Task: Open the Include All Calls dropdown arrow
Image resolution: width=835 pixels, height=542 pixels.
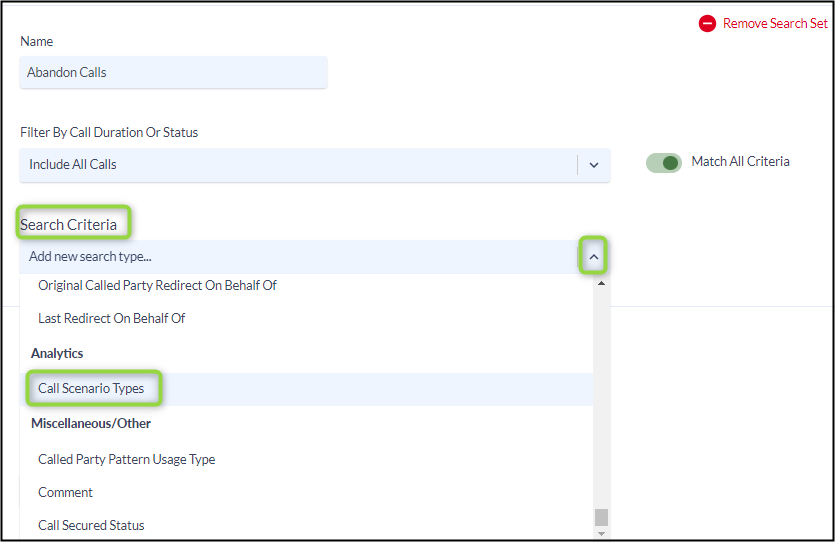Action: [594, 165]
